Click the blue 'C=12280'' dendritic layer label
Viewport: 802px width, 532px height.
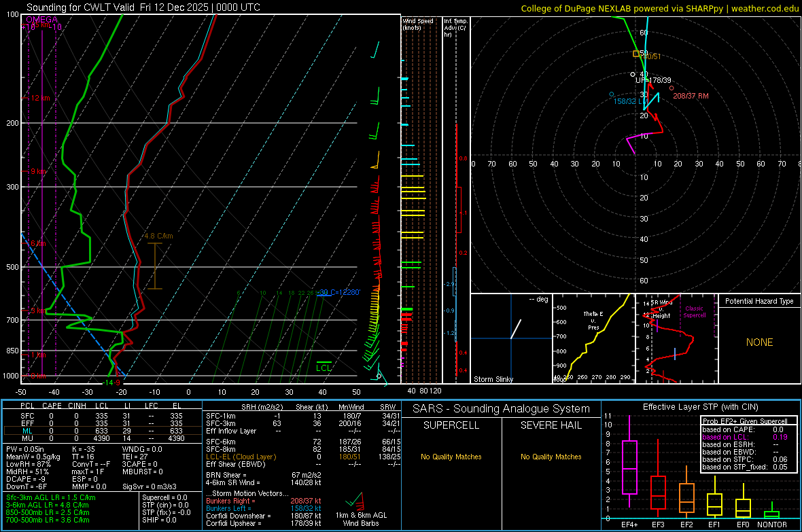pos(344,292)
